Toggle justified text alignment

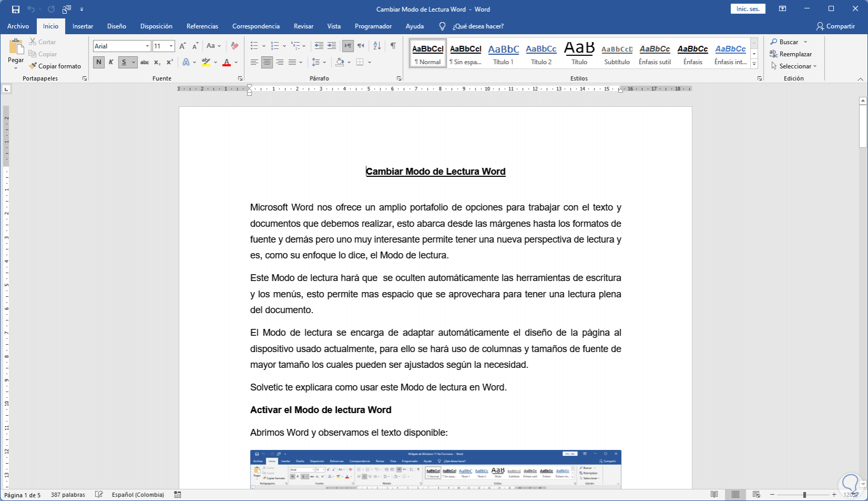292,62
